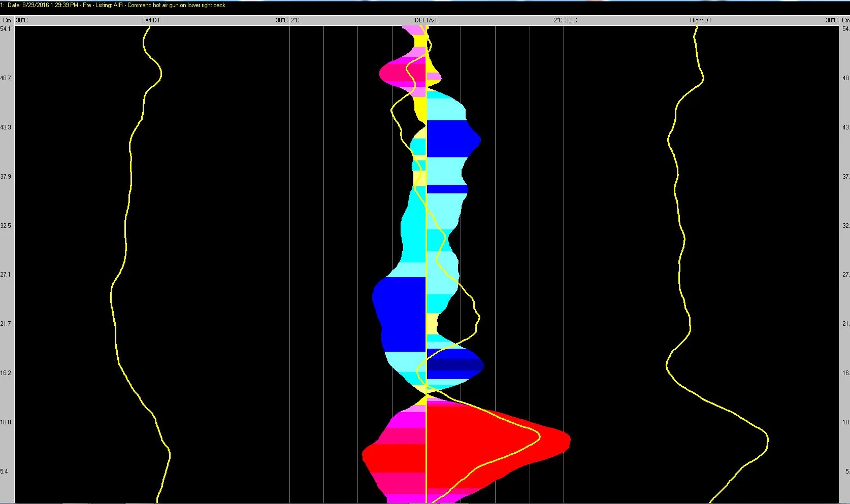Click the Right DT column header
The height and width of the screenshot is (504, 850).
tap(700, 20)
